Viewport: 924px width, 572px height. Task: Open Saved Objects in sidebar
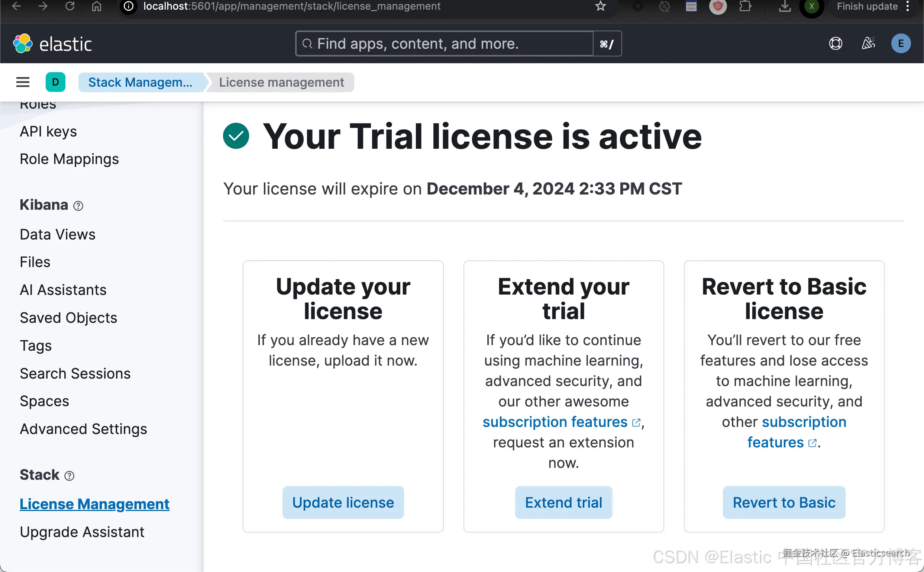click(68, 318)
